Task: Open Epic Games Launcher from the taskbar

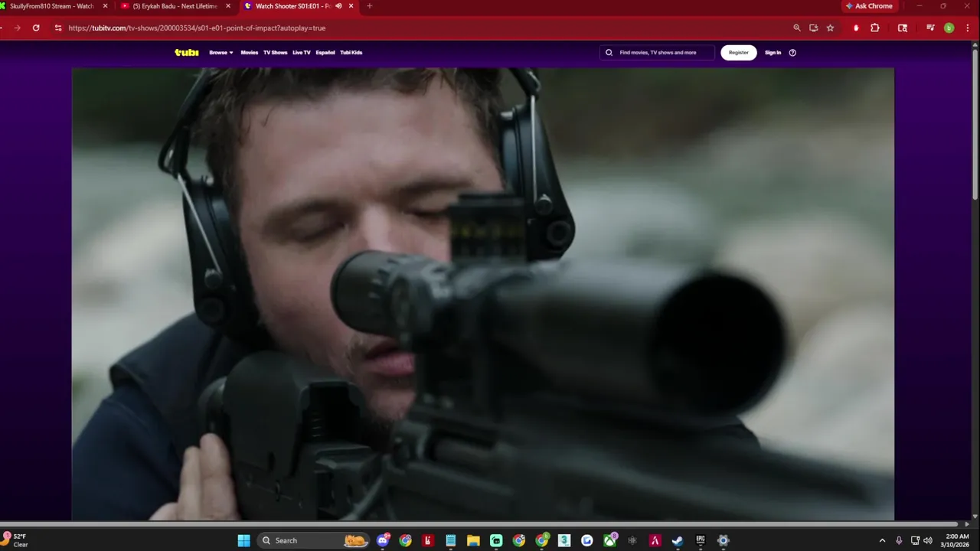Action: [x=701, y=540]
